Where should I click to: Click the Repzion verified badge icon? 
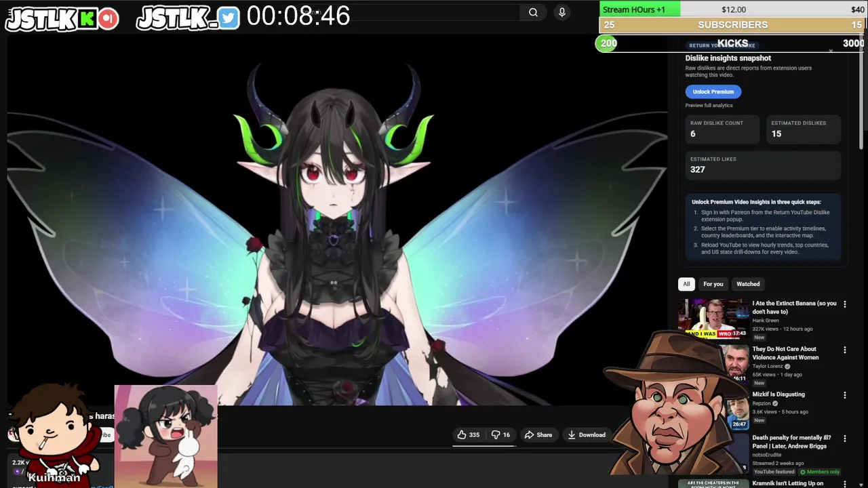coord(776,403)
